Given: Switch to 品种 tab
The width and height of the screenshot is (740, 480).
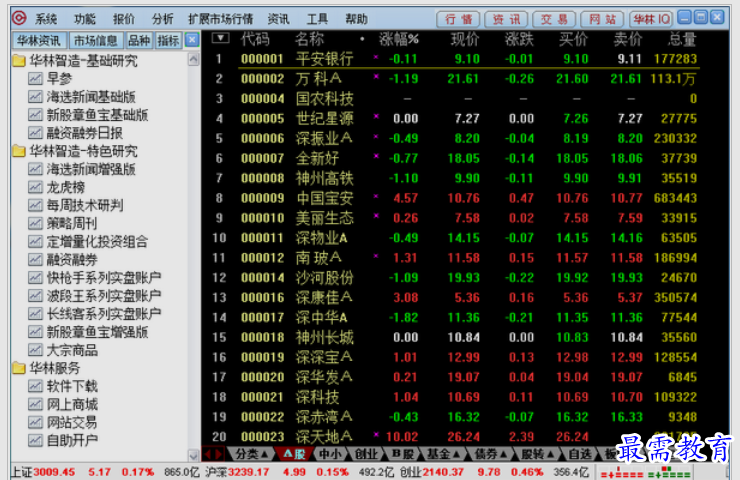Looking at the screenshot, I should point(139,41).
